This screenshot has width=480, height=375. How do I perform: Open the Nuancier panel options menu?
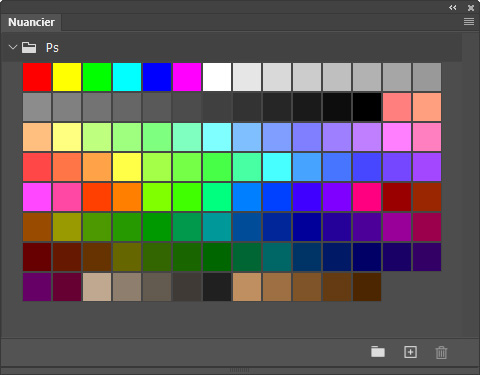pyautogui.click(x=469, y=22)
